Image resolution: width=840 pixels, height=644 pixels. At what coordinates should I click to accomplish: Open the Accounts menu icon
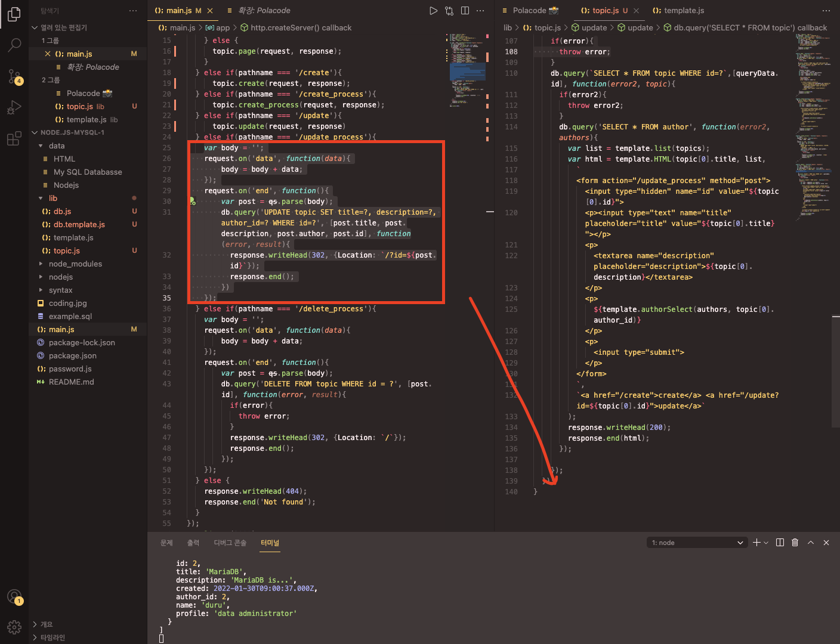point(14,596)
